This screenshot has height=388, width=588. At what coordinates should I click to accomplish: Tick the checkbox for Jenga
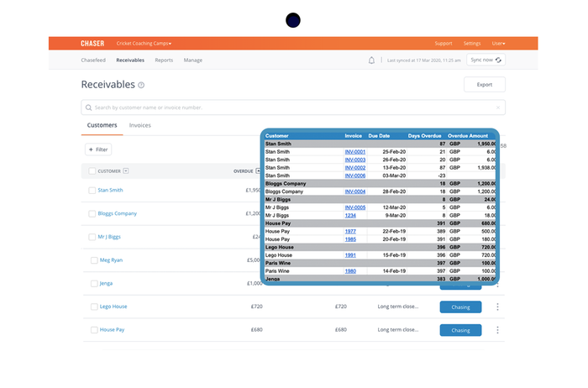[x=94, y=283]
